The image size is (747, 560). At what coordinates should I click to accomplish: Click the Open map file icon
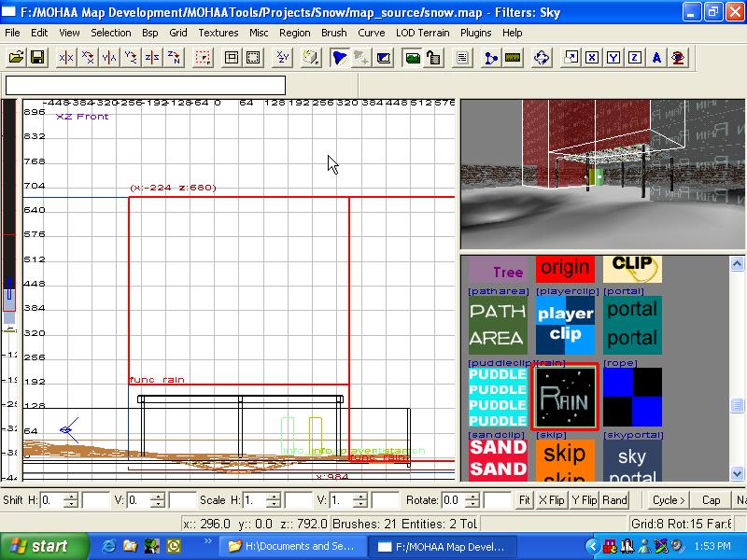click(x=16, y=58)
